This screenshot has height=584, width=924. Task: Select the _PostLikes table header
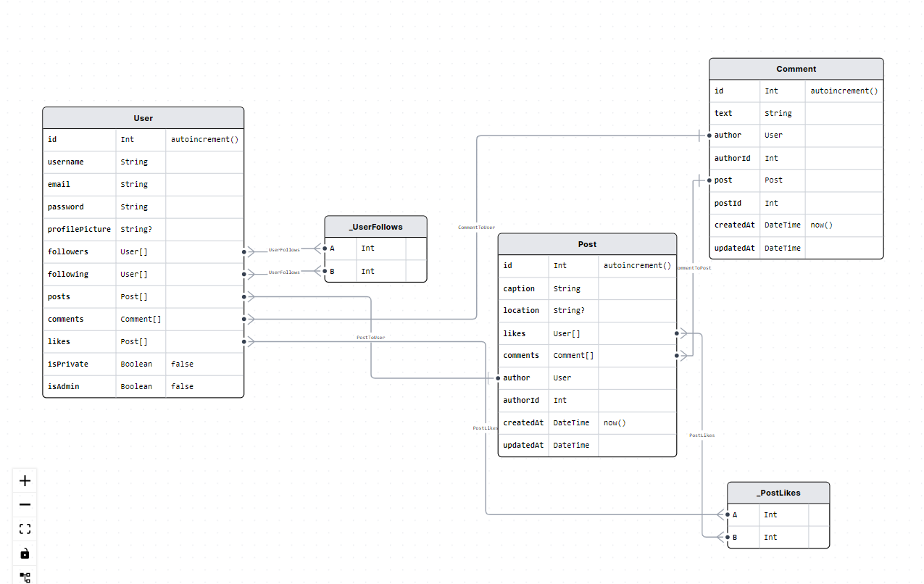(x=778, y=493)
